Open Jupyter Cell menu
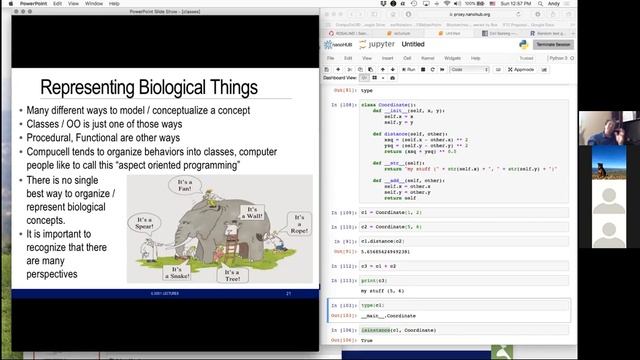The height and width of the screenshot is (360, 640). pyautogui.click(x=407, y=58)
